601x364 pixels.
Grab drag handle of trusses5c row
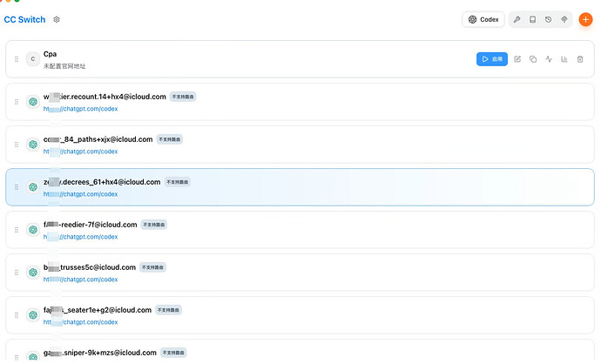point(17,273)
